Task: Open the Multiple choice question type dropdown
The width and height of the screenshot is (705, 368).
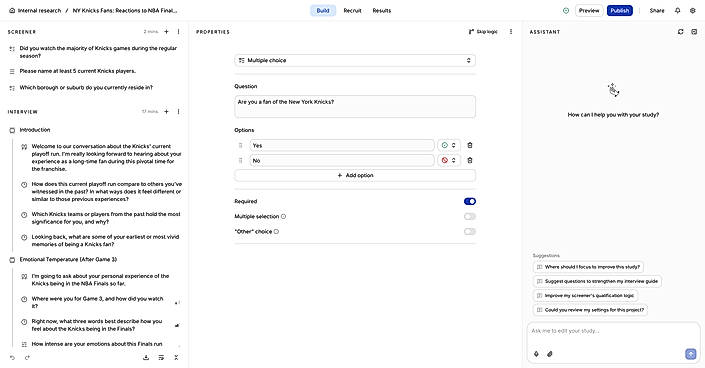Action: click(355, 60)
